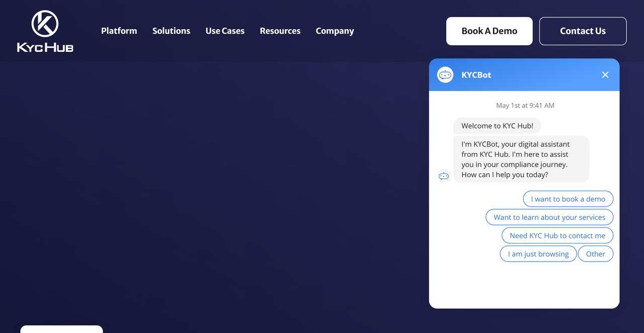
Task: Choose 'Want to learn about your services'
Action: coord(549,217)
